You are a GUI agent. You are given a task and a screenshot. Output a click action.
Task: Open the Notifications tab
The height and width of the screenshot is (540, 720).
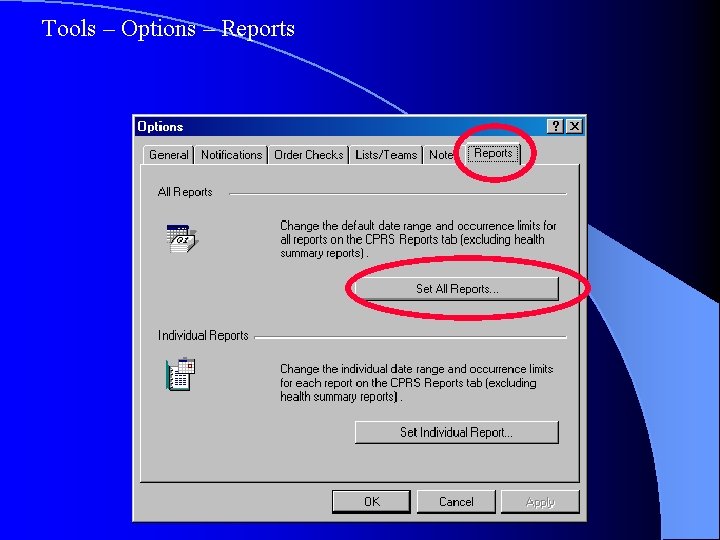tap(231, 155)
